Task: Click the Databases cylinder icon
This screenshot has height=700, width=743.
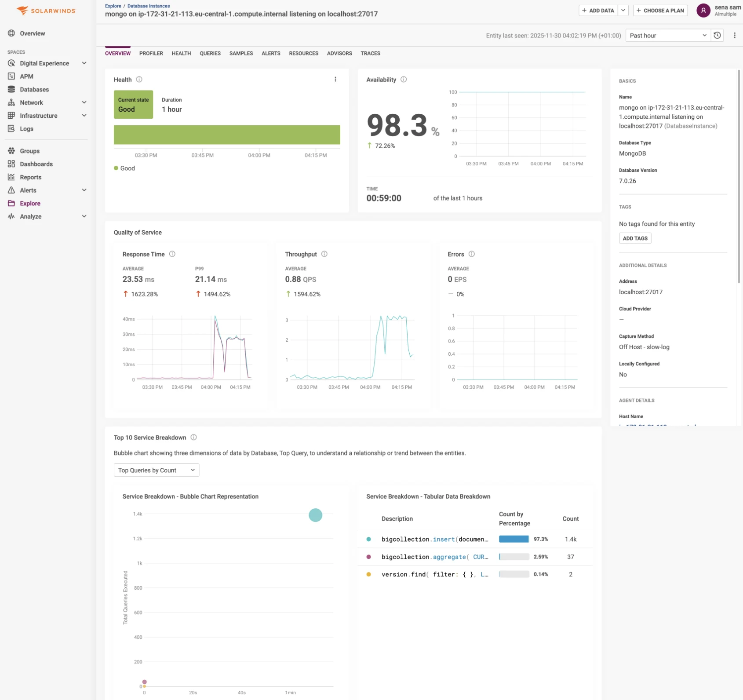Action: click(11, 89)
